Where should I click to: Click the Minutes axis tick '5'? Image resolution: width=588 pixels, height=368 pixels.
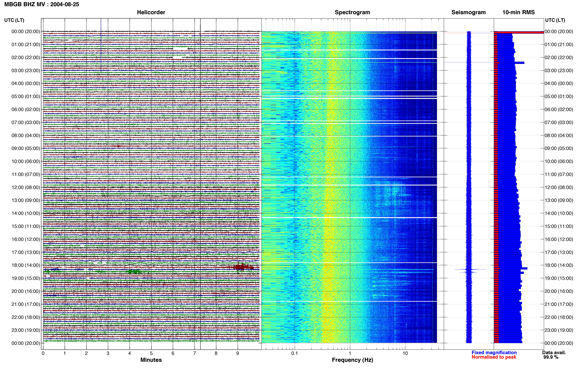[x=151, y=353]
